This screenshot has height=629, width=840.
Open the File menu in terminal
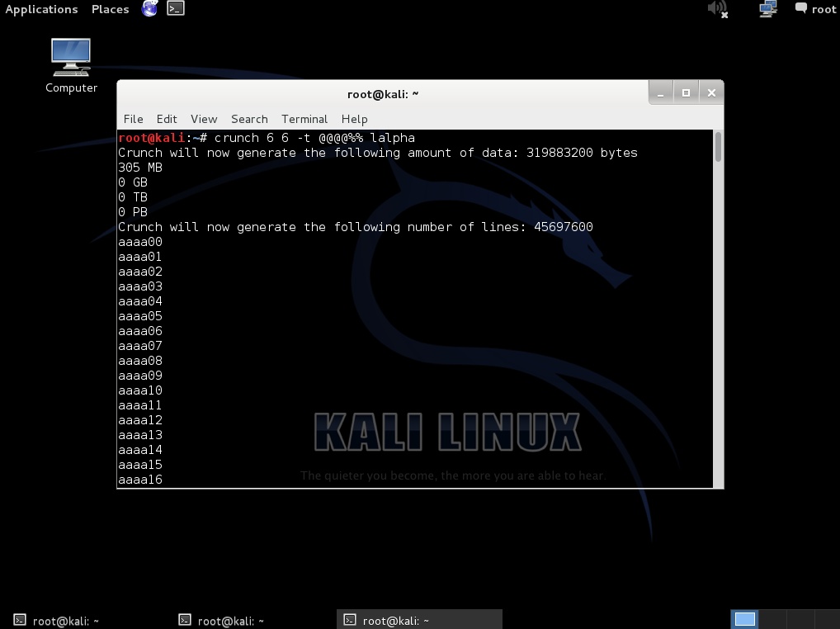pos(133,119)
